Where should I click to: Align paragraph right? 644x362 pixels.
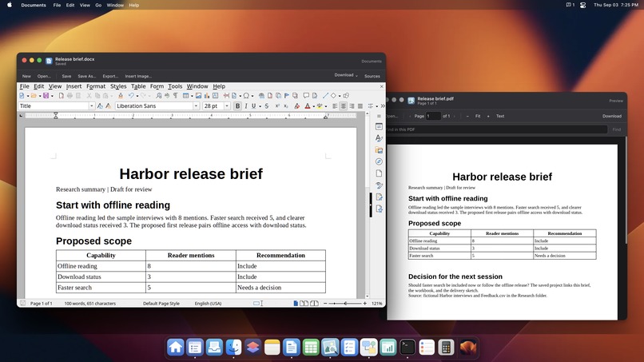[x=352, y=106]
